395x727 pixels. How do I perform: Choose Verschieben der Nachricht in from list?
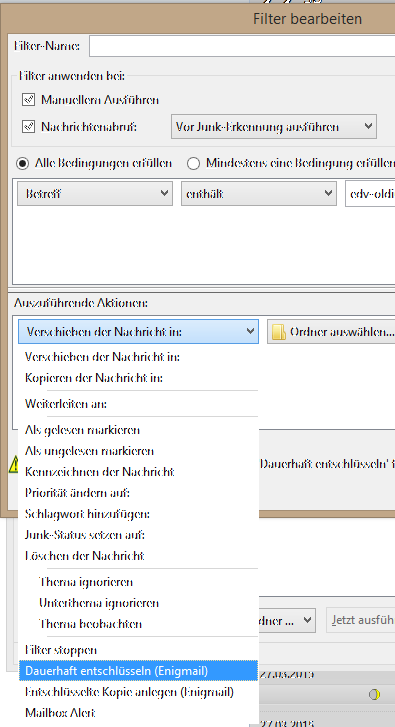139,357
